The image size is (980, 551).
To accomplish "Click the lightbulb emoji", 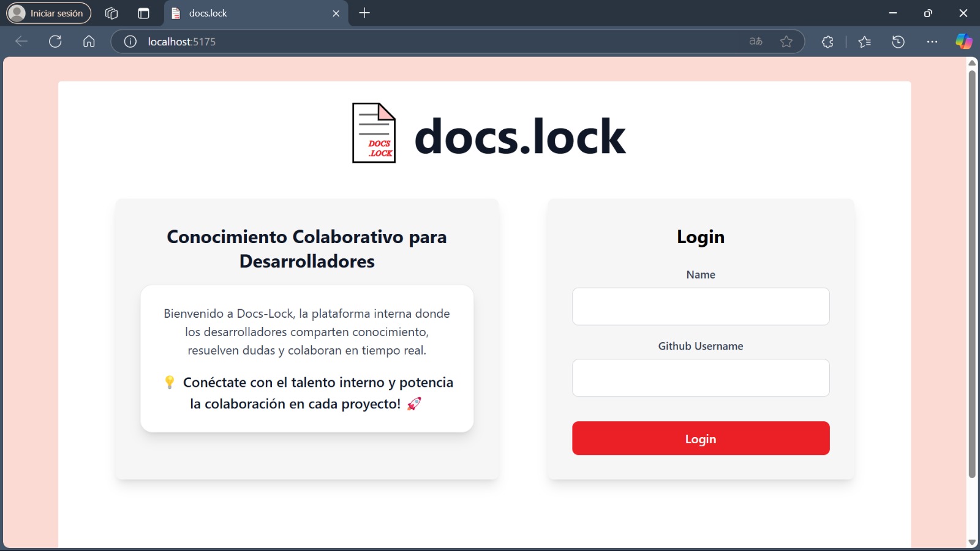I will coord(170,382).
